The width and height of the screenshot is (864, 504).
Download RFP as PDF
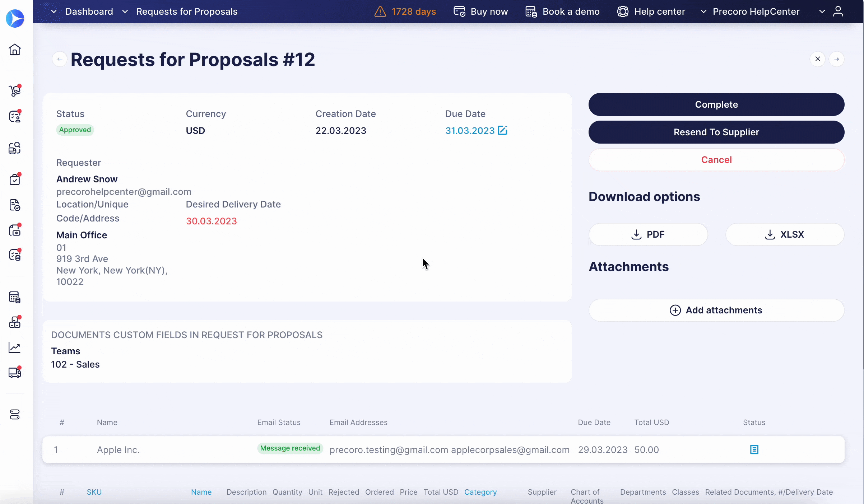pos(647,234)
